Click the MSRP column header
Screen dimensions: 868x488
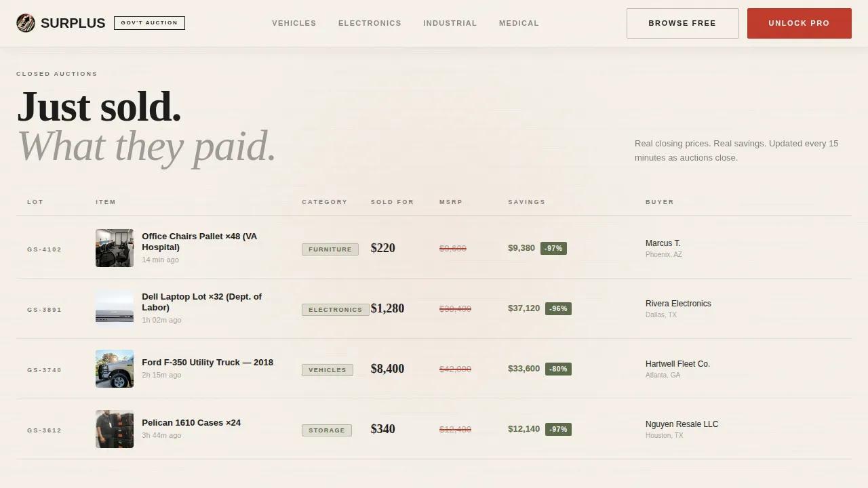tap(450, 202)
